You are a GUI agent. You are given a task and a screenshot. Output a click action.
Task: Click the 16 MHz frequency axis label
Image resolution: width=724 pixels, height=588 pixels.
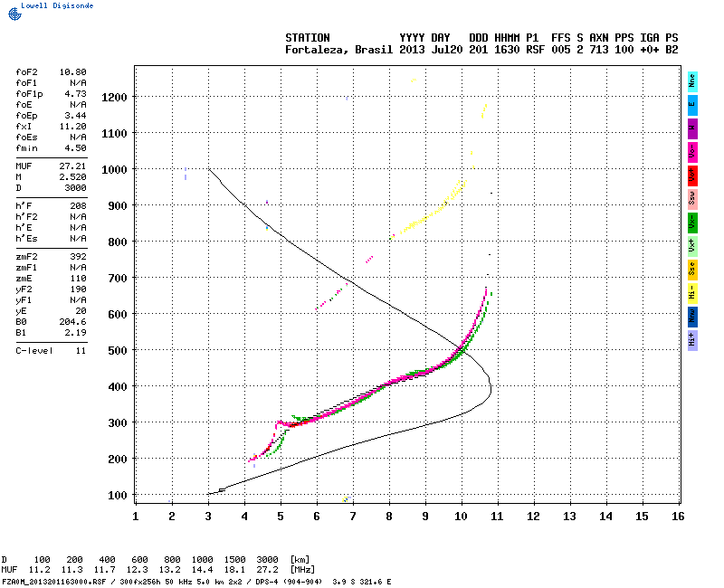point(678,517)
